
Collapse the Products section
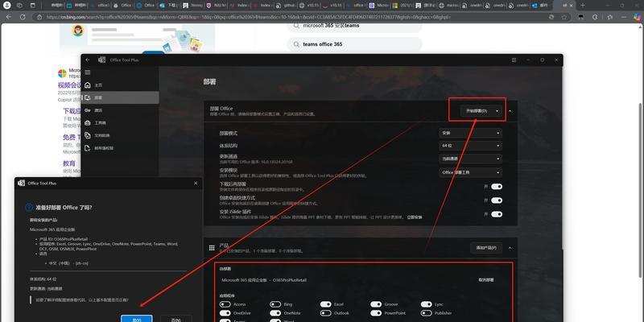[x=510, y=248]
